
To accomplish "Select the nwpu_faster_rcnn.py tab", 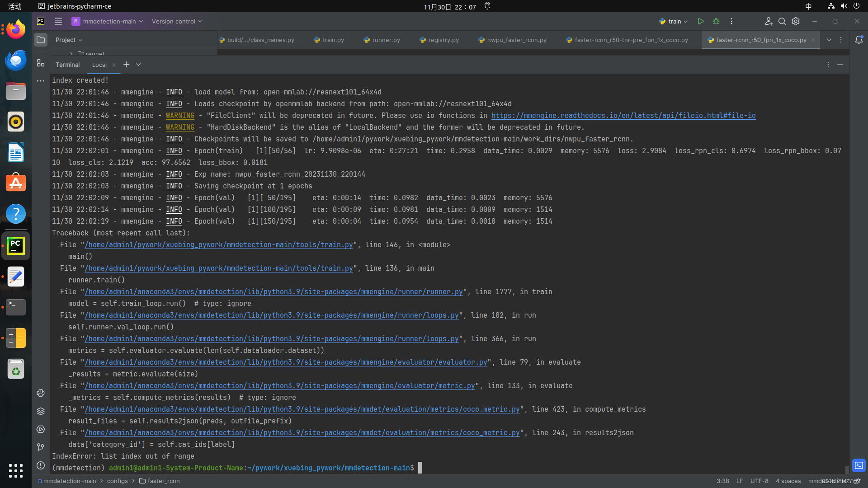I will point(516,40).
